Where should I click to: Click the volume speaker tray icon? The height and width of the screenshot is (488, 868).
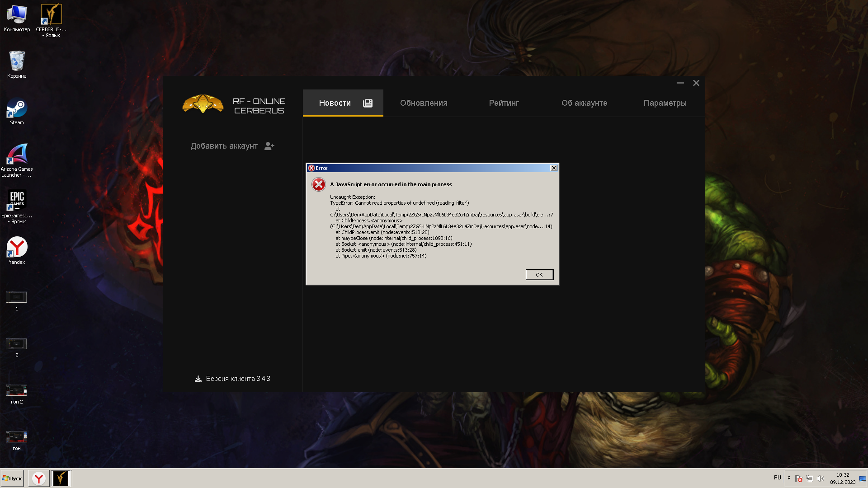coord(821,479)
